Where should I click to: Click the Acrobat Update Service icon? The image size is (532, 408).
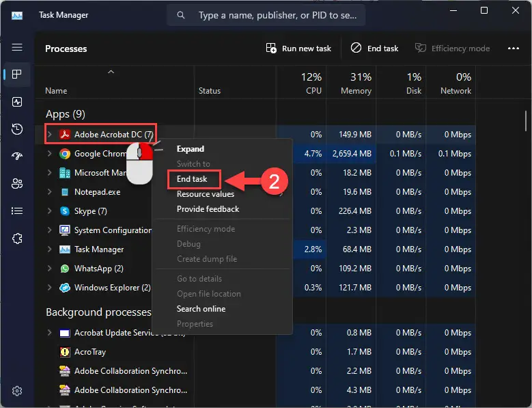click(x=64, y=333)
